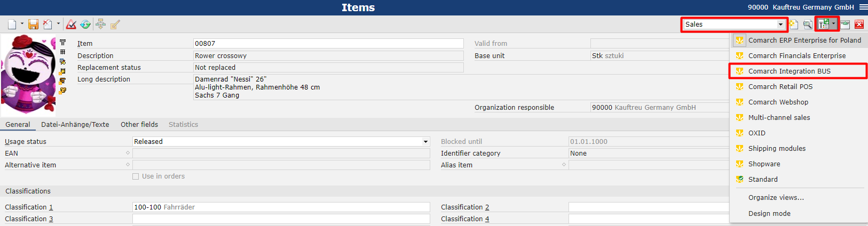Click the red triangle validate icon
Screen dimensions: 868x226
(71, 25)
